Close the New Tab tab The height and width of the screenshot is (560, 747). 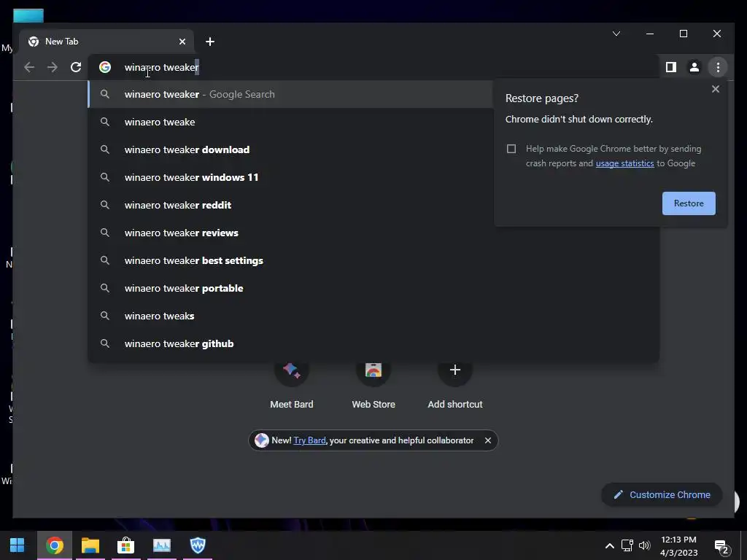point(182,42)
